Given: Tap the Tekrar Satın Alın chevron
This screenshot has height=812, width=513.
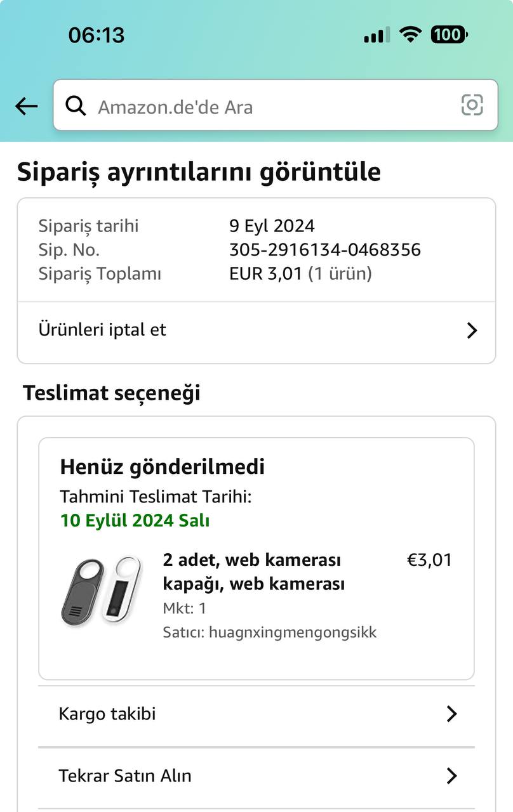Looking at the screenshot, I should click(x=451, y=776).
